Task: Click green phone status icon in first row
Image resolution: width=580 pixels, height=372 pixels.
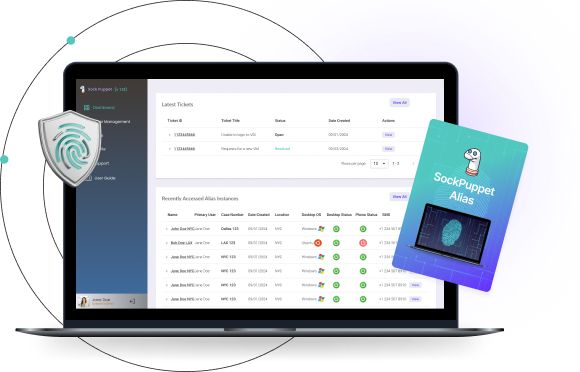Action: coord(363,229)
